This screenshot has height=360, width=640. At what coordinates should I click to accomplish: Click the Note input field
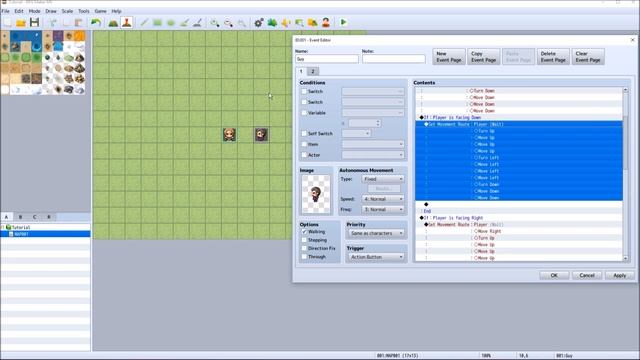click(393, 59)
